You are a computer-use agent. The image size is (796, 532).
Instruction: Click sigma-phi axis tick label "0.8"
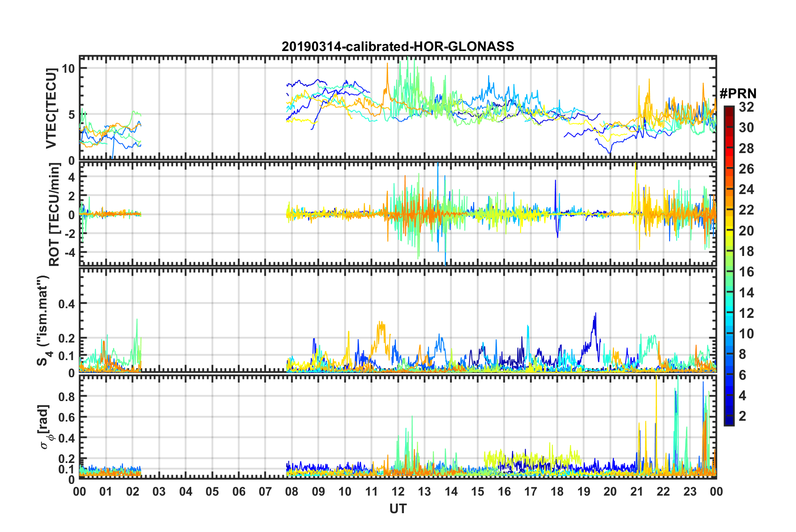pyautogui.click(x=66, y=396)
